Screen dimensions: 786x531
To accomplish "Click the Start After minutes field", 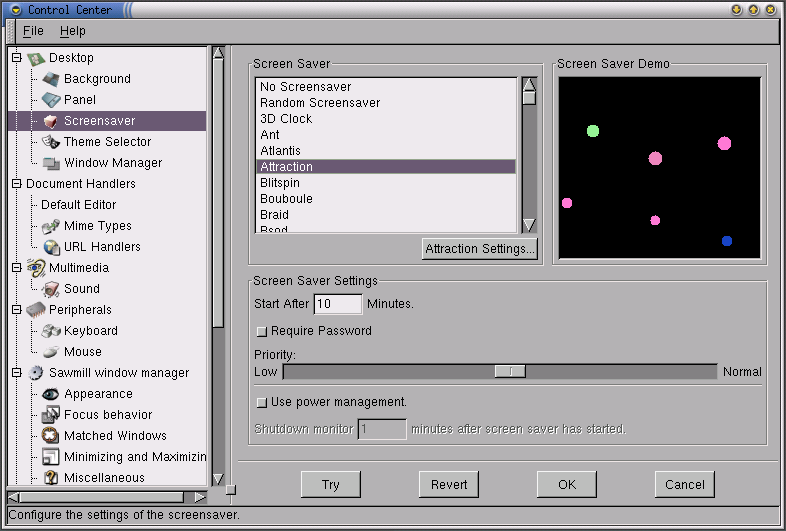I will click(x=337, y=304).
